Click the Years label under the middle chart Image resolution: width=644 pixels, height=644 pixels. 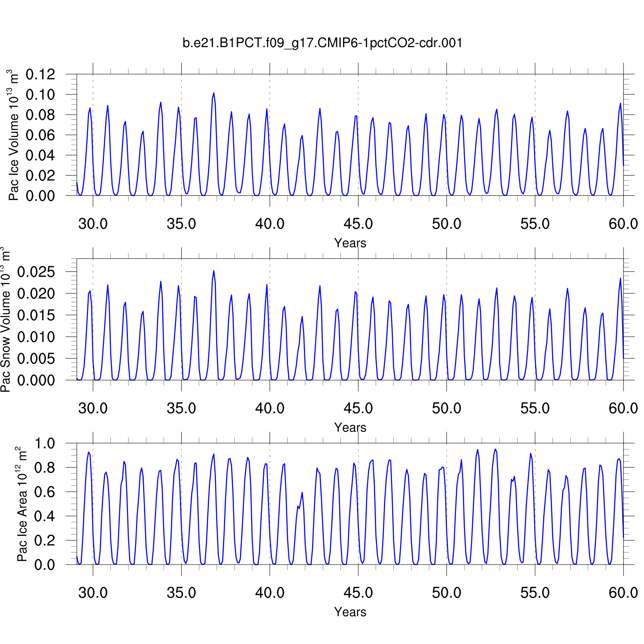(350, 428)
